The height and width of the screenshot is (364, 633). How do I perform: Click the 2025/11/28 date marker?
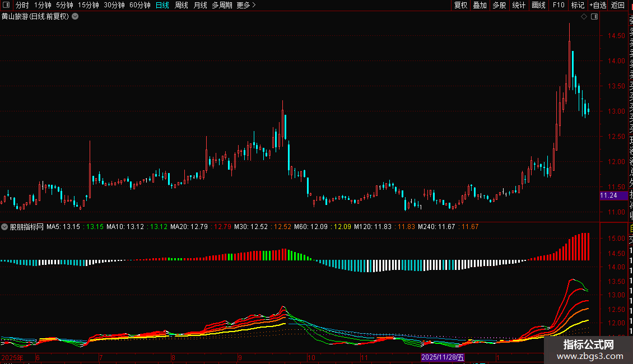[x=443, y=357]
